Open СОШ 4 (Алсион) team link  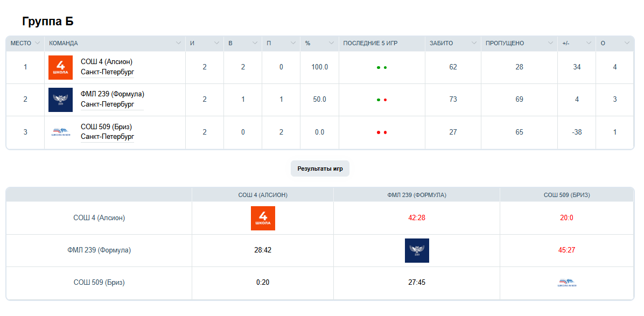[107, 62]
